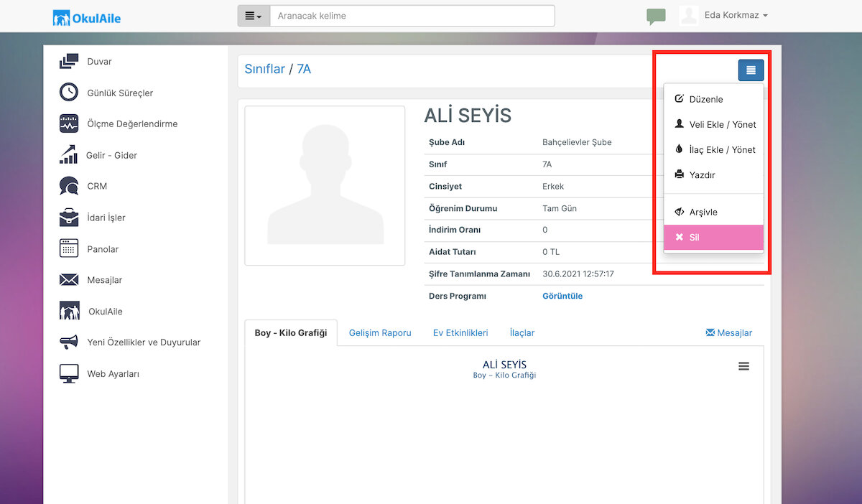Open Yeni Özellikler megaphone icon
Screen dimensions: 862x504
69,342
